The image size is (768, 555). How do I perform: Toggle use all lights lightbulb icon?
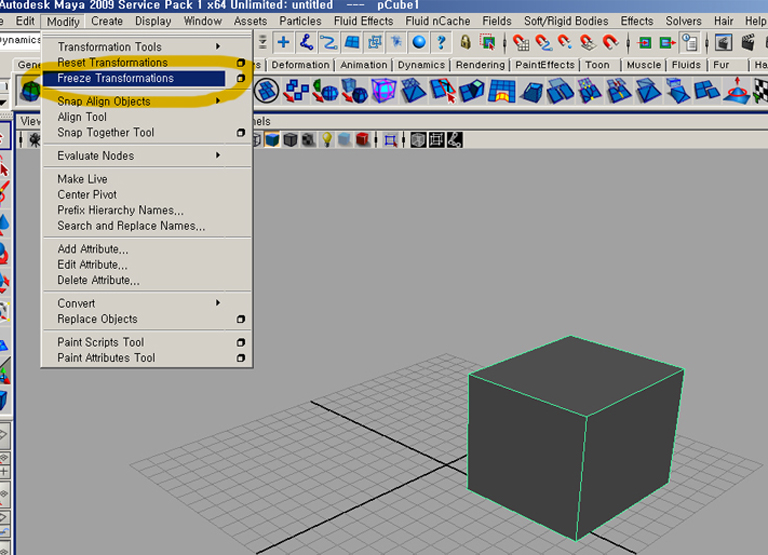pos(327,140)
